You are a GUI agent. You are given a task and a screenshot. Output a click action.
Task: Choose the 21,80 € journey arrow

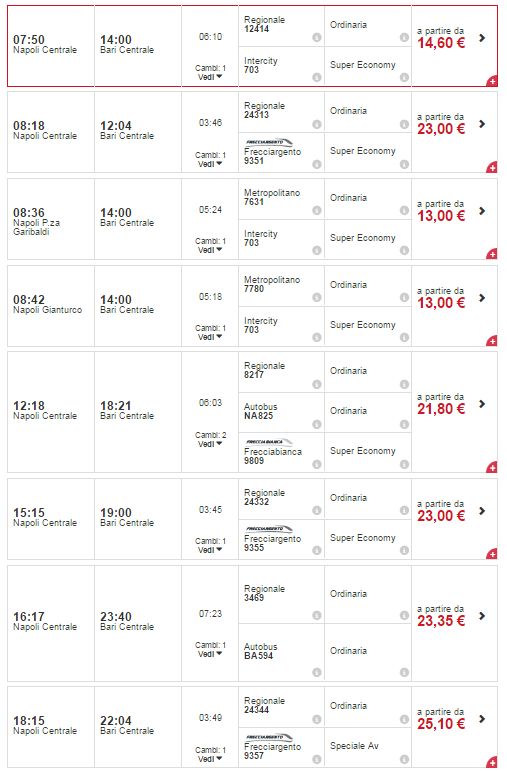pos(482,404)
